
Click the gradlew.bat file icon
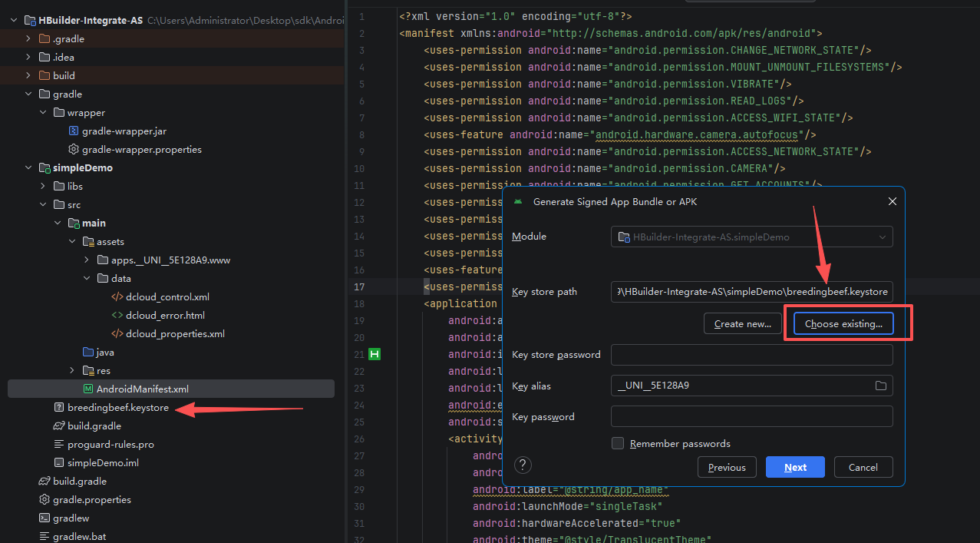tap(45, 536)
